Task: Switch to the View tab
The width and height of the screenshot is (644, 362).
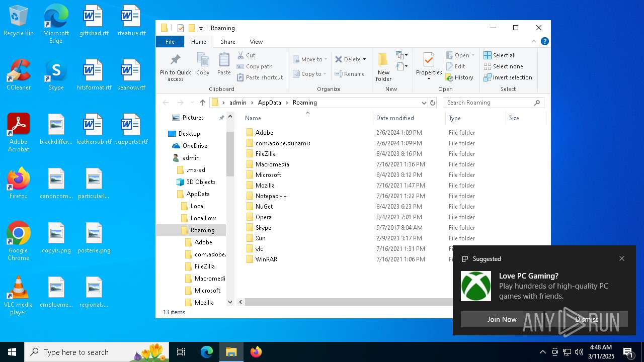Action: click(x=256, y=42)
